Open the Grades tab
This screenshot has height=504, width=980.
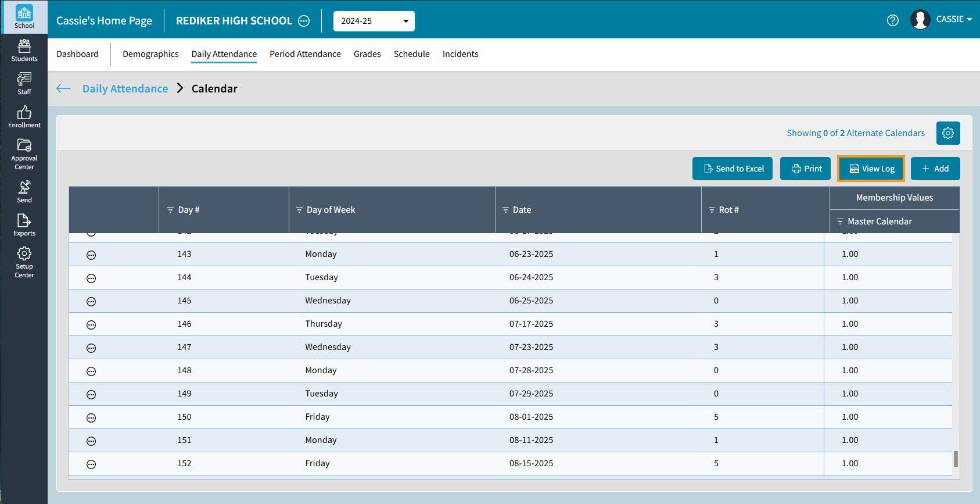367,54
